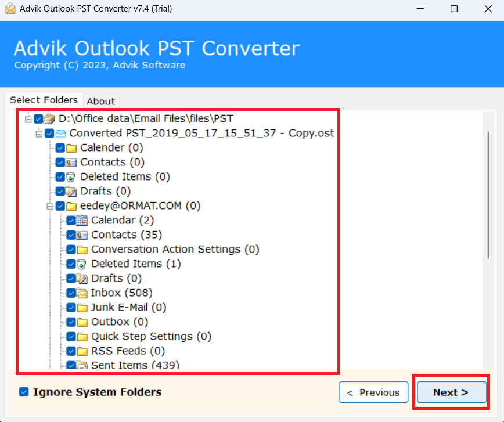Click the mailbox icon of Converted PST file

(60, 134)
